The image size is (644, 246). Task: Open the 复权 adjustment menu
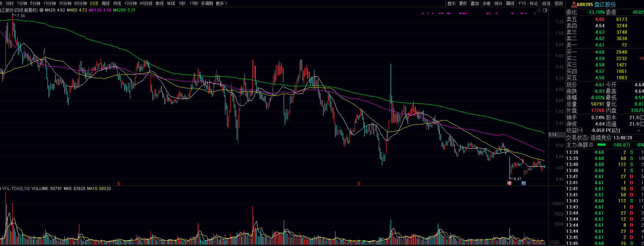(x=463, y=3)
